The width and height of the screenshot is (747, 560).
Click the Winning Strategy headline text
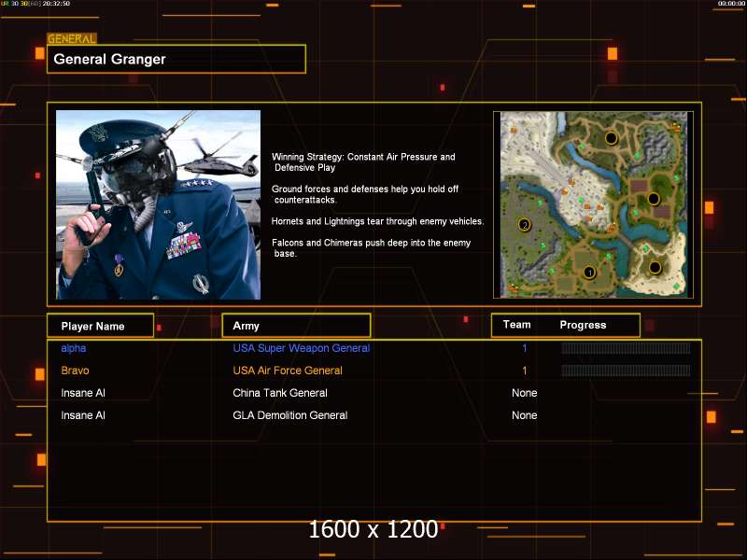point(363,161)
